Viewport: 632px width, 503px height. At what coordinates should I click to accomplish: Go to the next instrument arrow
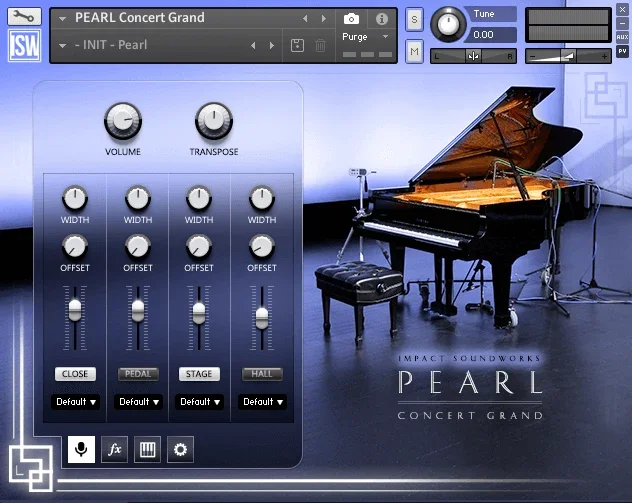[x=323, y=19]
